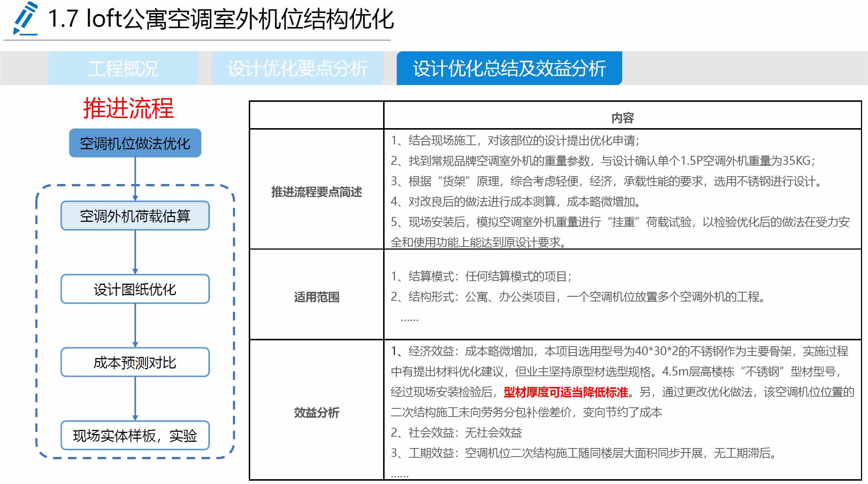Click the 工期效益 line in benefits cell

point(583,453)
